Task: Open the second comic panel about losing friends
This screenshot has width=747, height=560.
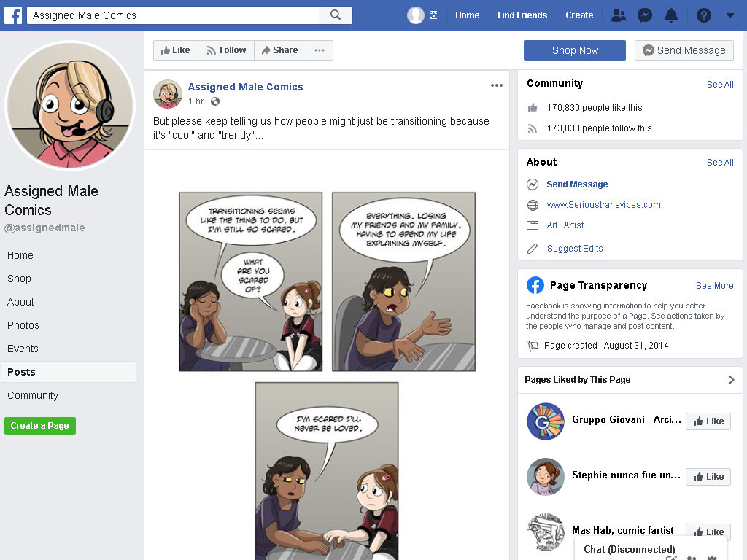Action: [x=403, y=281]
